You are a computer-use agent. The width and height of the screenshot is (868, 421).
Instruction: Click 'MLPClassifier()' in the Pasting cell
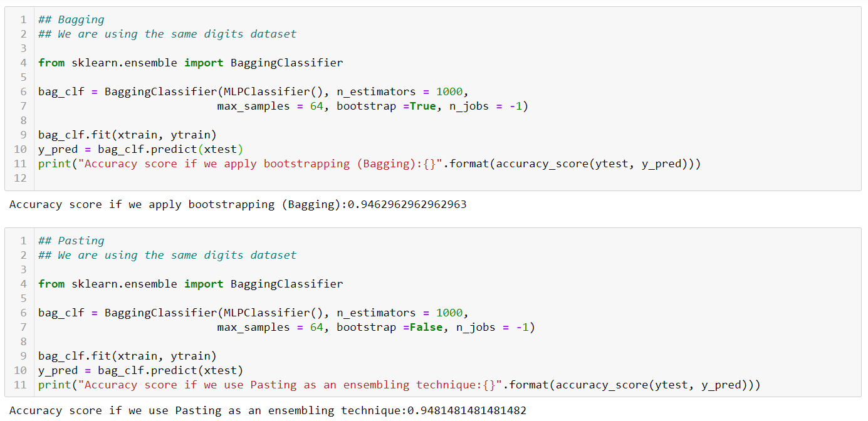click(274, 313)
